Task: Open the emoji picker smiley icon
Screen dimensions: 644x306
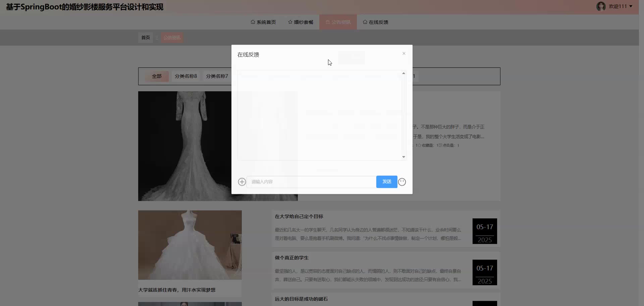Action: [x=402, y=182]
